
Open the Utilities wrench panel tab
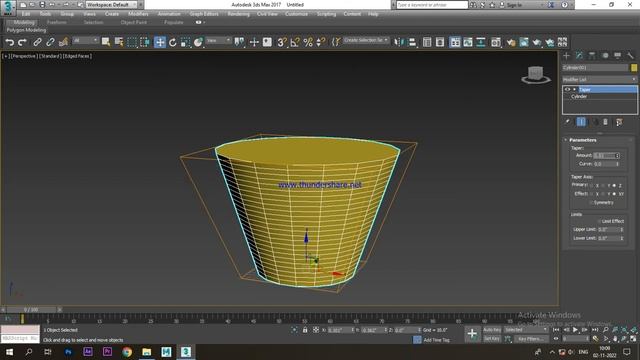tap(630, 56)
